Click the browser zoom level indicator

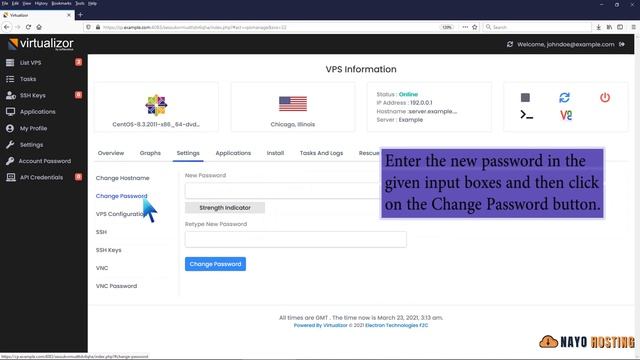pos(447,27)
